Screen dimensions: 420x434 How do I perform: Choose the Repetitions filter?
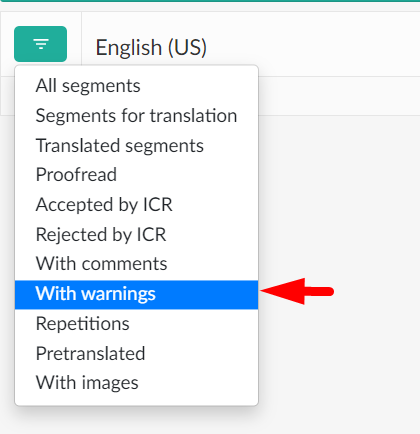(x=136, y=324)
